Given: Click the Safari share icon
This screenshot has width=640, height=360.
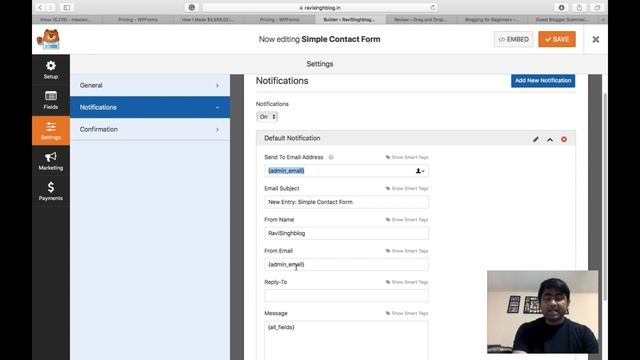Looking at the screenshot, I should click(x=579, y=7).
